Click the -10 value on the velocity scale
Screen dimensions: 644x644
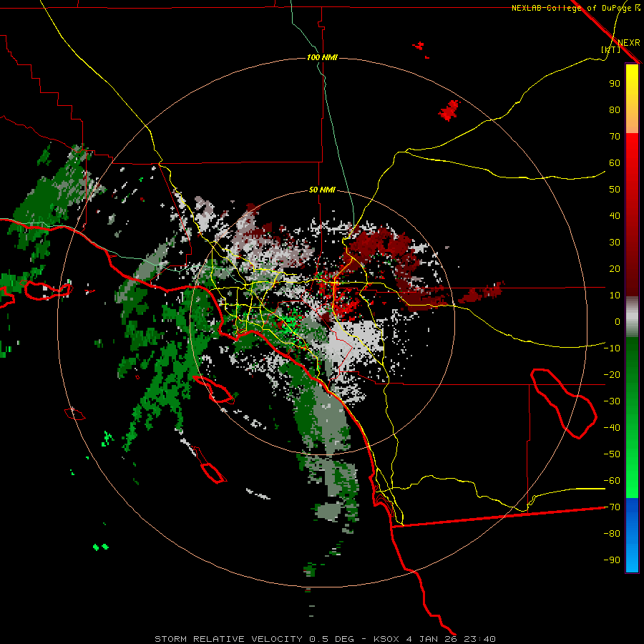click(612, 348)
